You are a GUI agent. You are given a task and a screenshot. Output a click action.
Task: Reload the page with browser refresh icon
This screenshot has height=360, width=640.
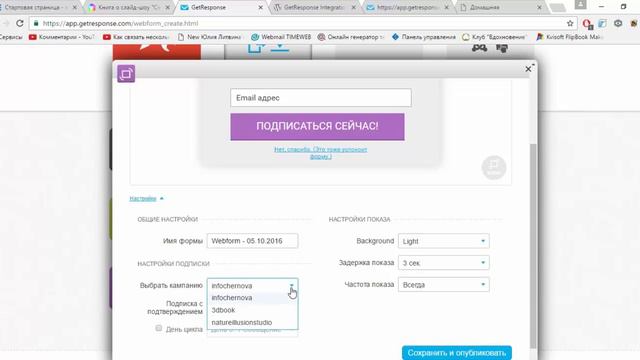(x=20, y=23)
